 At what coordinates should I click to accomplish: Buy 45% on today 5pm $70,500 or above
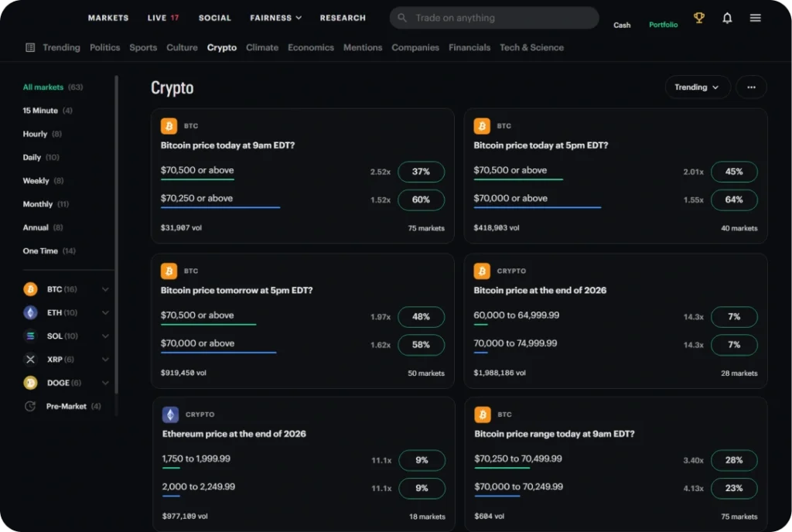pyautogui.click(x=734, y=172)
